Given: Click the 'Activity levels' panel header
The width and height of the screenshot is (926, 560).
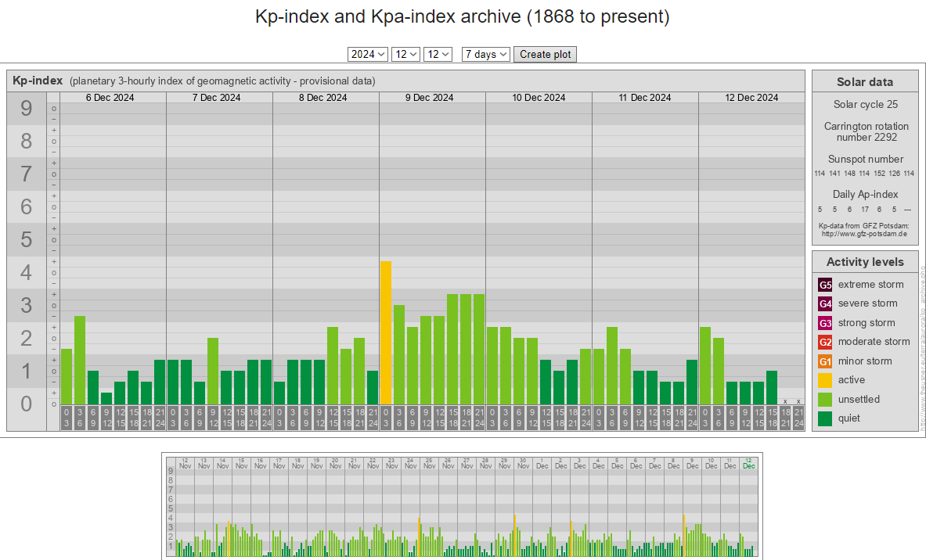Looking at the screenshot, I should click(865, 262).
